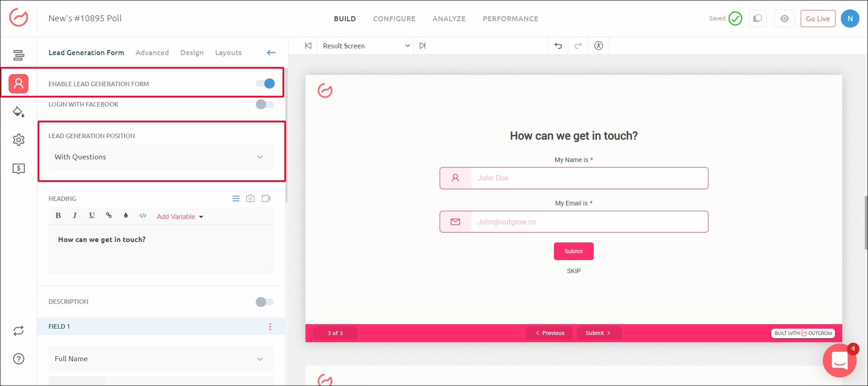868x386 pixels.
Task: Open the dollar sign monetization icon
Action: [x=19, y=169]
